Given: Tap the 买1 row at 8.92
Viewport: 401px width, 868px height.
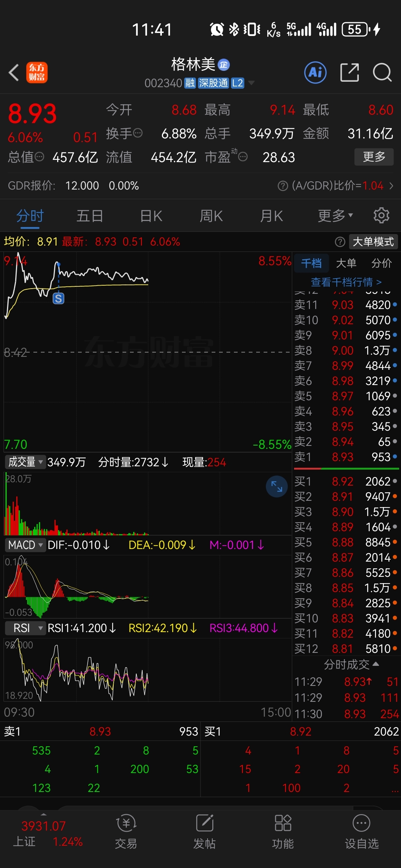Looking at the screenshot, I should point(346,481).
